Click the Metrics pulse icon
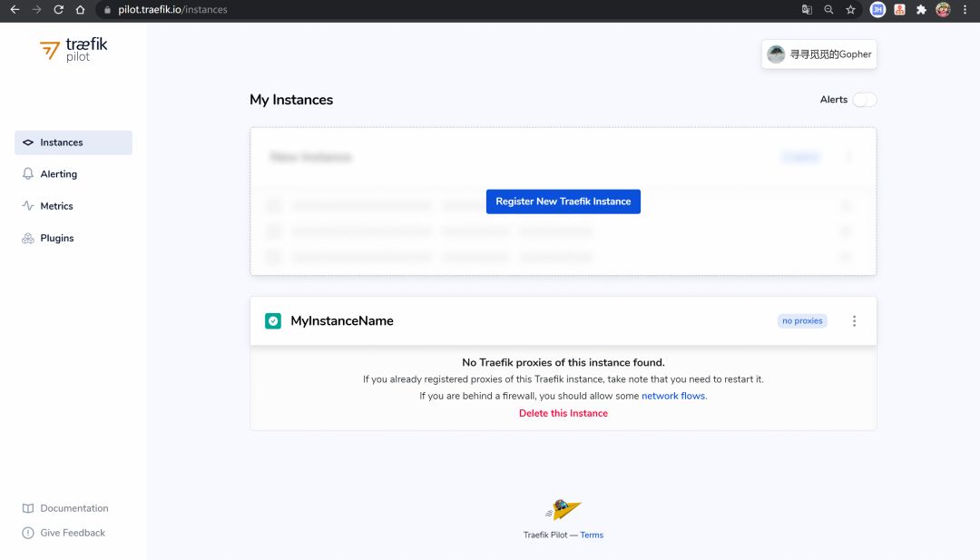Screen dimensions: 980x560 pos(27,206)
